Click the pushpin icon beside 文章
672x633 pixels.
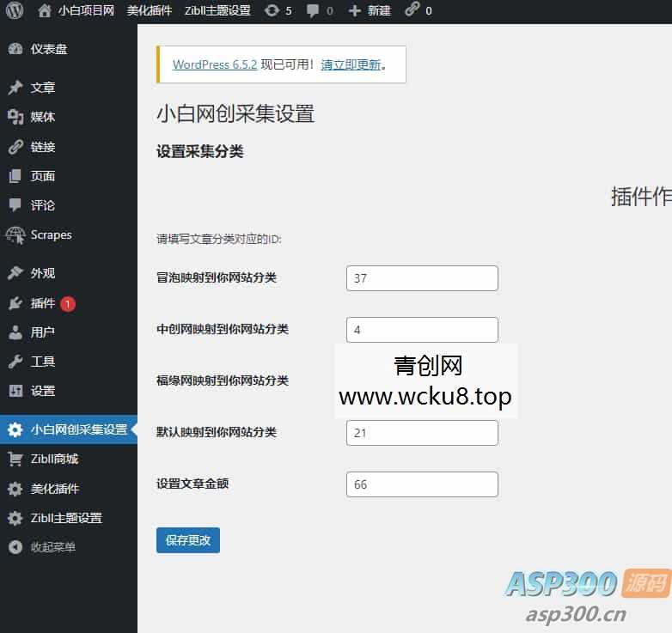click(15, 88)
